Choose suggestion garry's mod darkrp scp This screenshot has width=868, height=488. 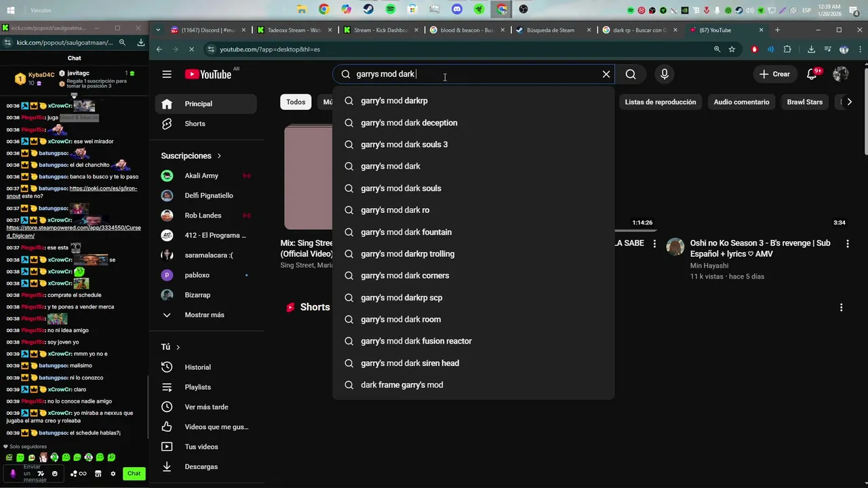[473, 298]
